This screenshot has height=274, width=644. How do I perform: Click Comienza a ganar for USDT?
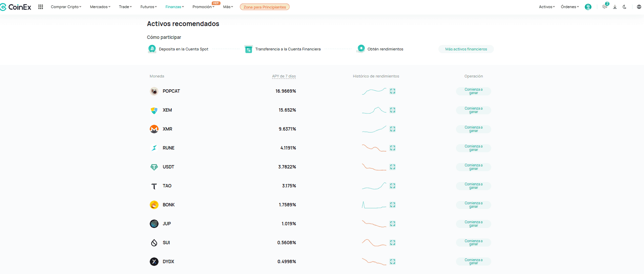474,167
